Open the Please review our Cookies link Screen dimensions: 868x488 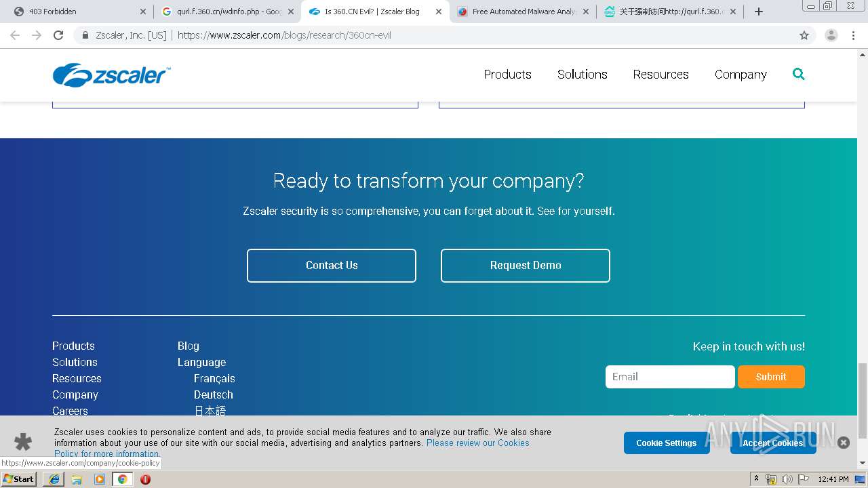pos(478,443)
